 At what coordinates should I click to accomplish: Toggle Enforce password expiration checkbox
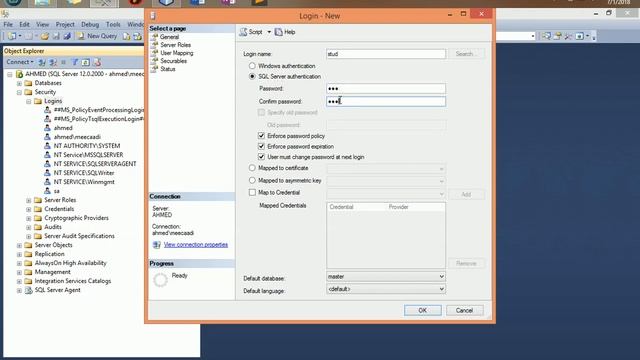(261, 146)
